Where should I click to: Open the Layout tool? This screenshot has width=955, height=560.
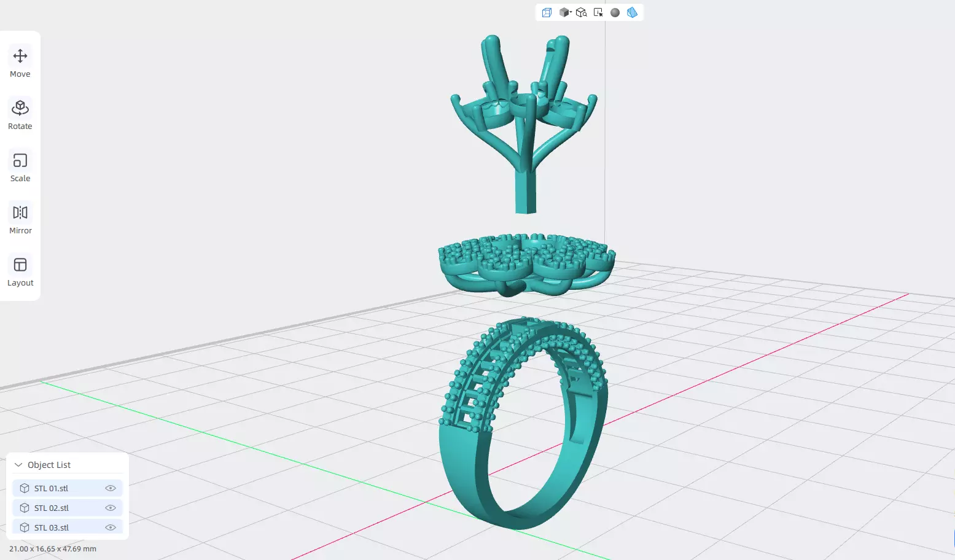tap(20, 271)
